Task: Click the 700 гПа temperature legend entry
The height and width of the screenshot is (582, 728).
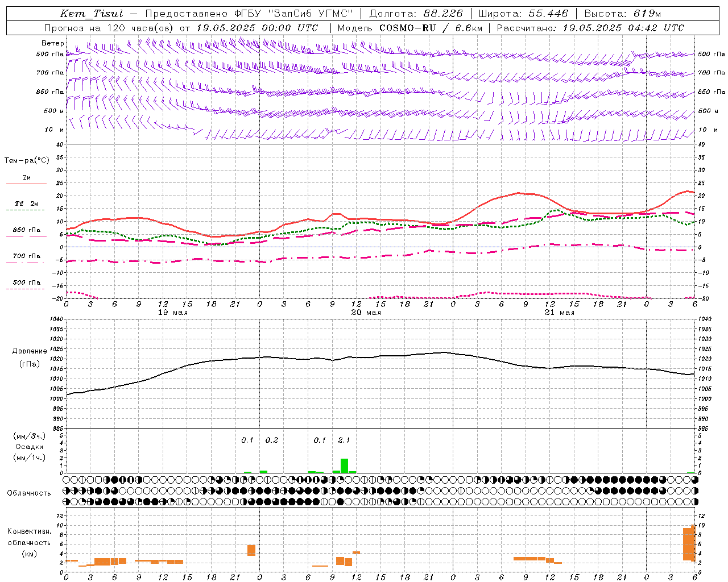Action: coord(27,256)
